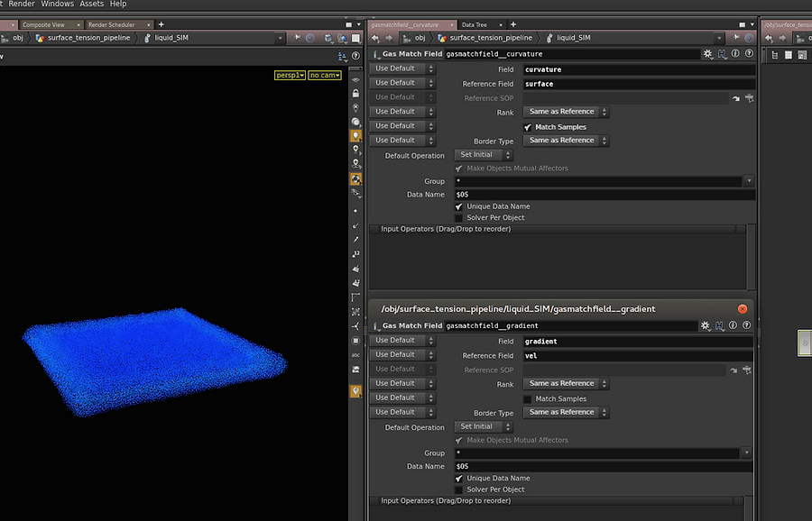
Task: Open Default Operation Set Initial in curvature node
Action: pos(484,155)
